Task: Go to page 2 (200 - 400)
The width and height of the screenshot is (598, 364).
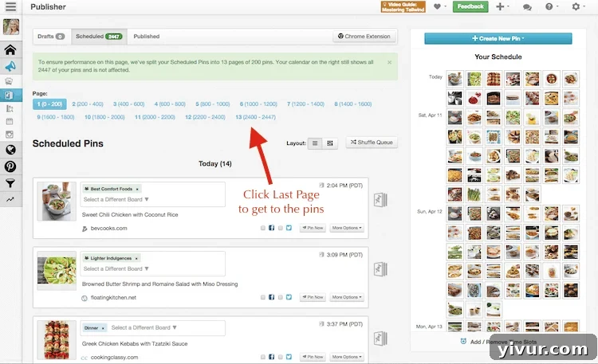Action: coord(88,104)
